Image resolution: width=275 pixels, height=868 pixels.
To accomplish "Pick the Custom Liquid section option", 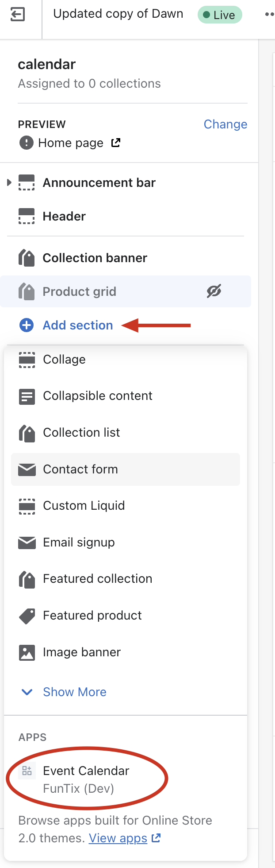I will pyautogui.click(x=126, y=506).
